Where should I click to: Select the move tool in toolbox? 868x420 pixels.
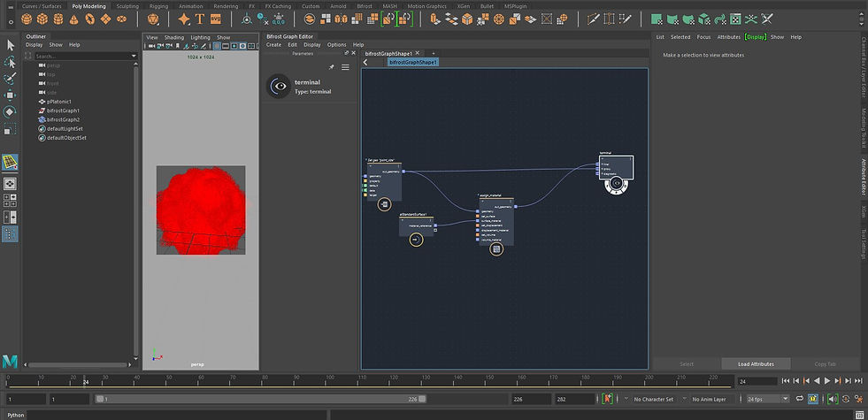tap(11, 95)
